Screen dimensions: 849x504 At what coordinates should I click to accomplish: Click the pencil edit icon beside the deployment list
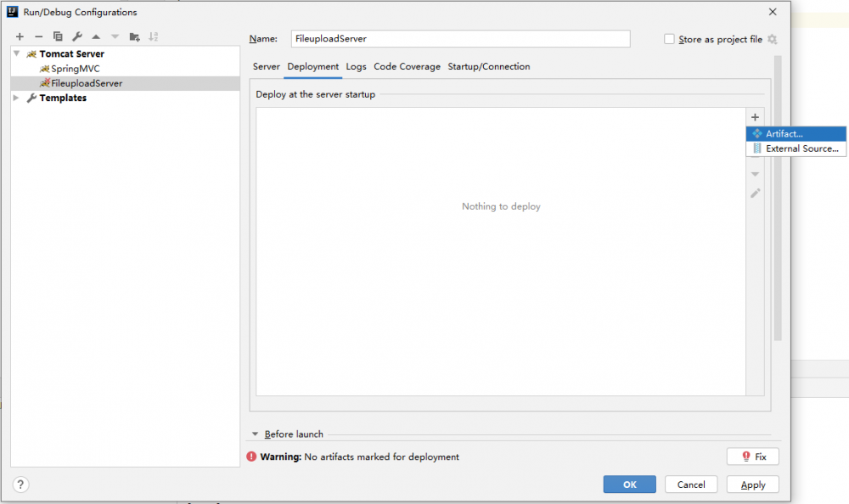[755, 193]
